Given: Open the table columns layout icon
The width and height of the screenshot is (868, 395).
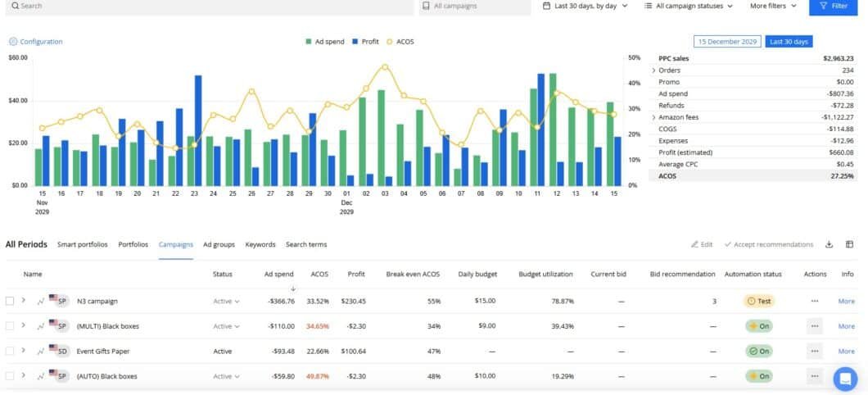Looking at the screenshot, I should [x=849, y=244].
